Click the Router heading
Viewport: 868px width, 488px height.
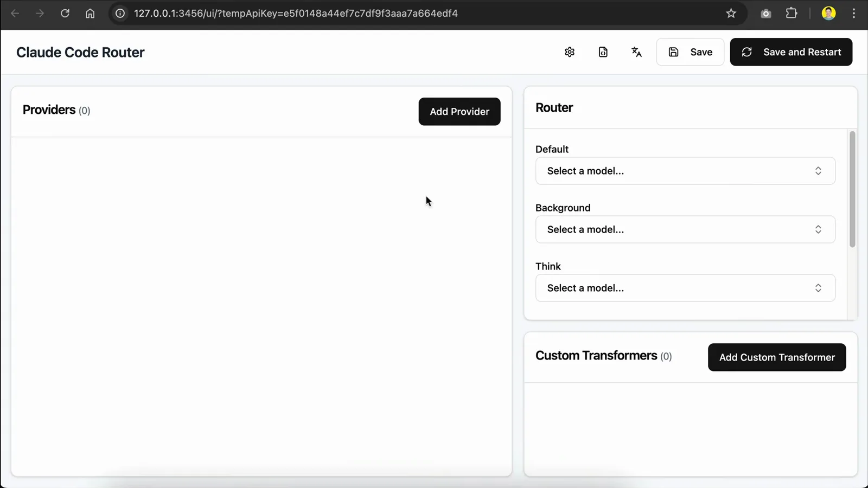pos(554,108)
